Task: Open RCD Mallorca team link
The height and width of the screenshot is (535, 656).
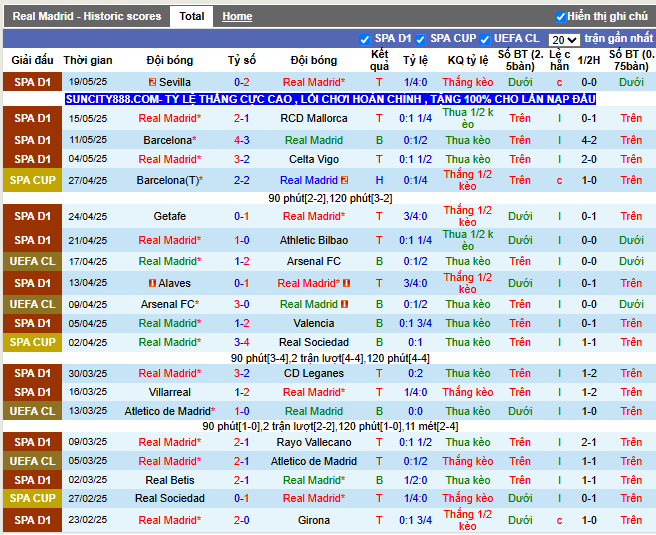Action: coord(314,118)
